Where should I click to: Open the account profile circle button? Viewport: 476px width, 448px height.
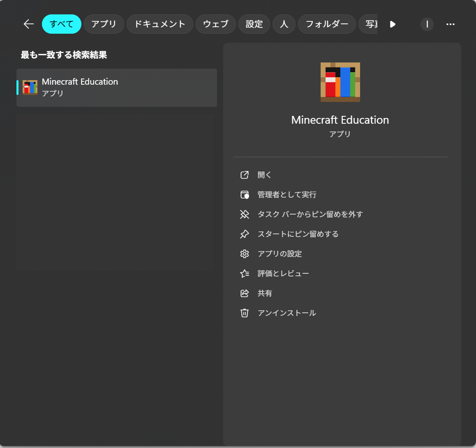427,24
